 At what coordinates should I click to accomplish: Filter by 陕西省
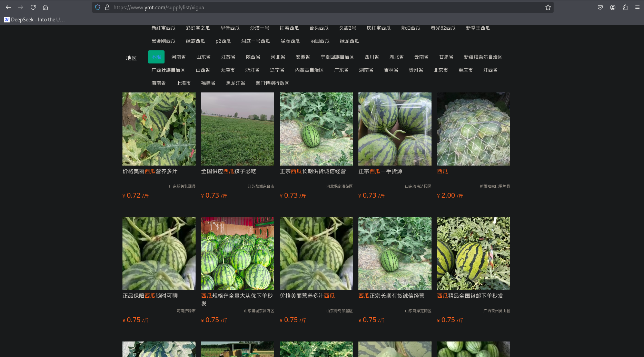tap(253, 57)
